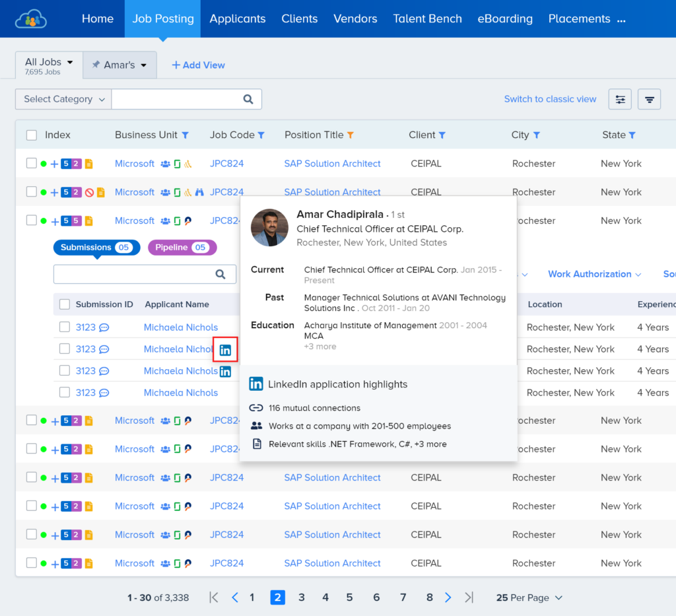676x616 pixels.
Task: Click the mutual connections link icon
Action: click(x=256, y=408)
